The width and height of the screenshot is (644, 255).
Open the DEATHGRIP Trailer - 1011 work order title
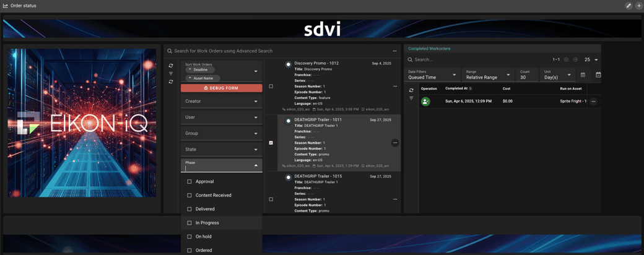318,120
